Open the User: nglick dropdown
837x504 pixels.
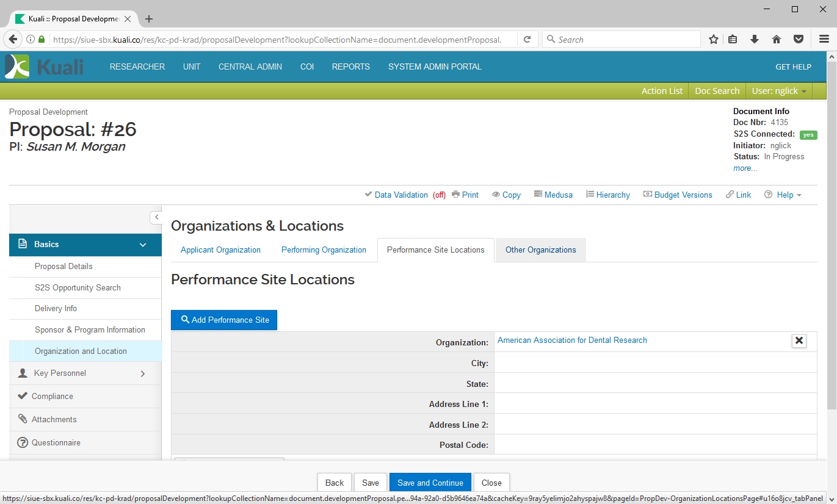[778, 91]
